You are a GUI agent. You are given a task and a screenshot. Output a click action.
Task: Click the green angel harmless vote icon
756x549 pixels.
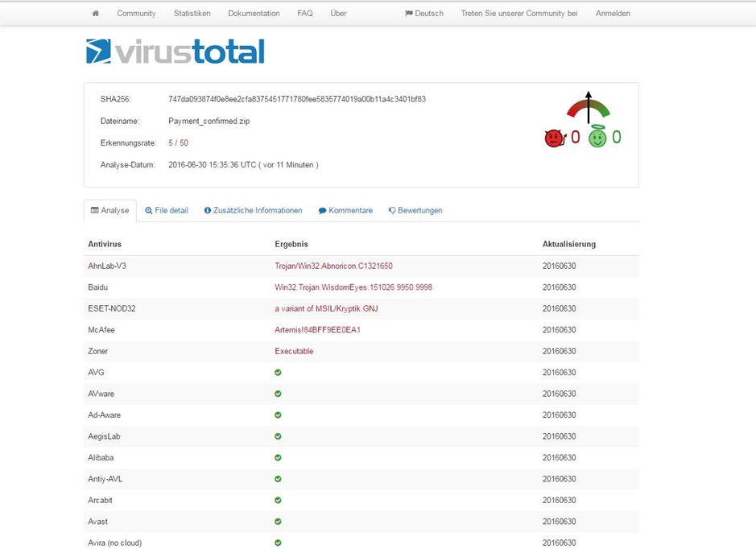click(597, 136)
